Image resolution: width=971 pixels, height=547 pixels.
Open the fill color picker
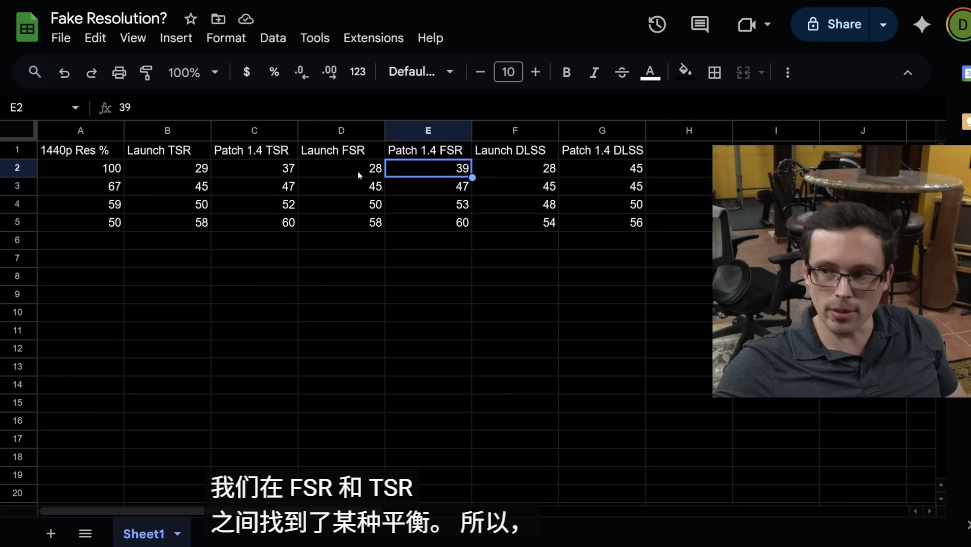[x=685, y=71]
